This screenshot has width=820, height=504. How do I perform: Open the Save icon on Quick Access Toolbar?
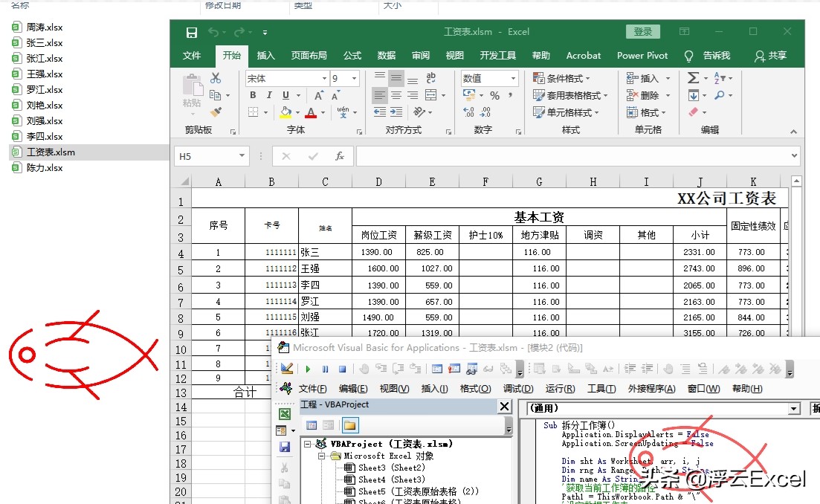click(192, 31)
